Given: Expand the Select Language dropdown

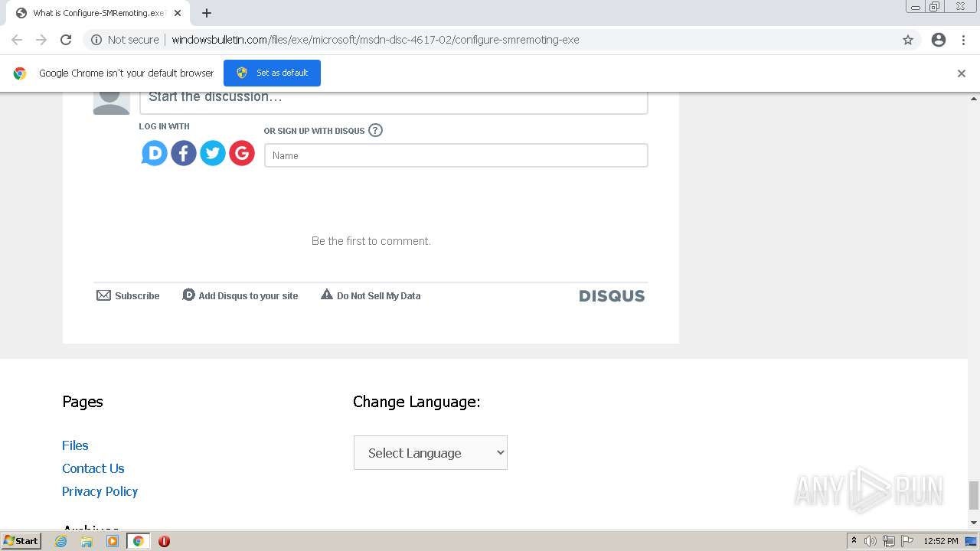Looking at the screenshot, I should [x=430, y=453].
